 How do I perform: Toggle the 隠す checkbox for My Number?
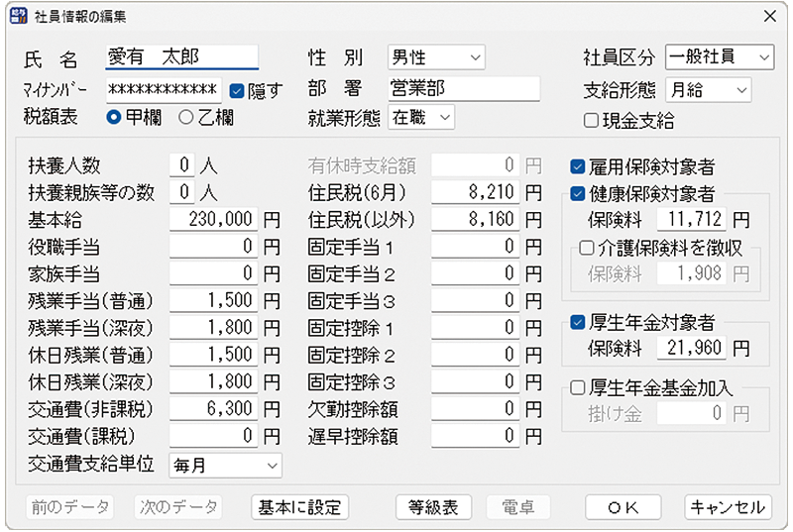point(237,90)
